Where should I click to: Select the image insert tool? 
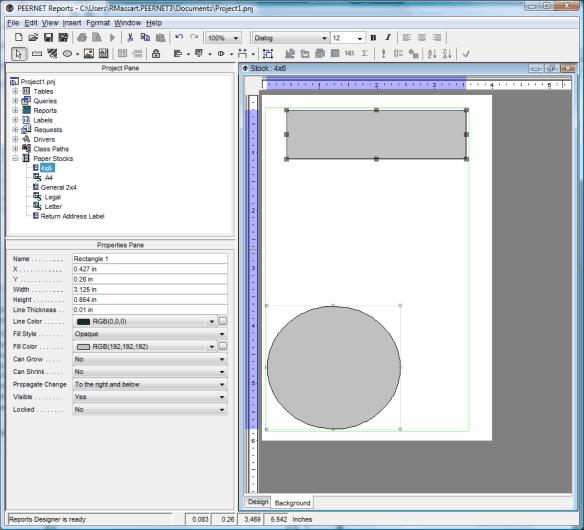[x=89, y=54]
